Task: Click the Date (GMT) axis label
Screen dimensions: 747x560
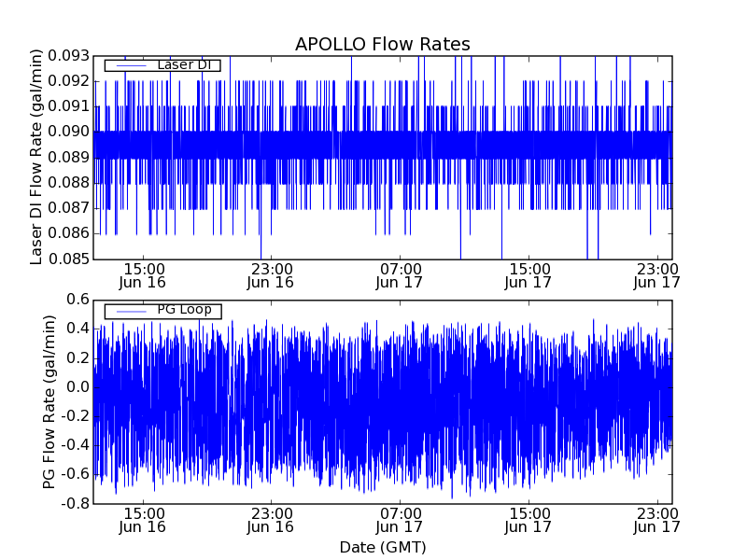Action: tap(383, 547)
